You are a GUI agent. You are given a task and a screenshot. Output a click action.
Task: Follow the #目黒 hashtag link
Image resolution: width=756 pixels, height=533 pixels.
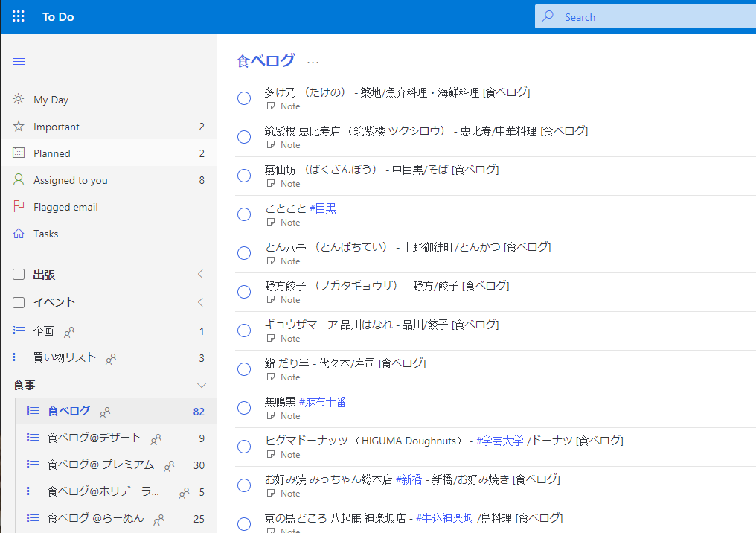(x=322, y=208)
